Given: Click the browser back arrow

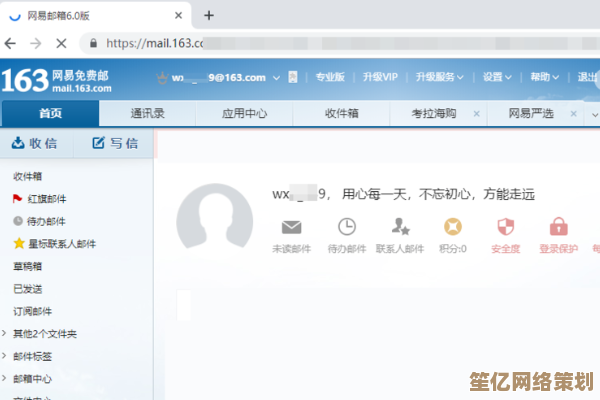Looking at the screenshot, I should [x=10, y=44].
